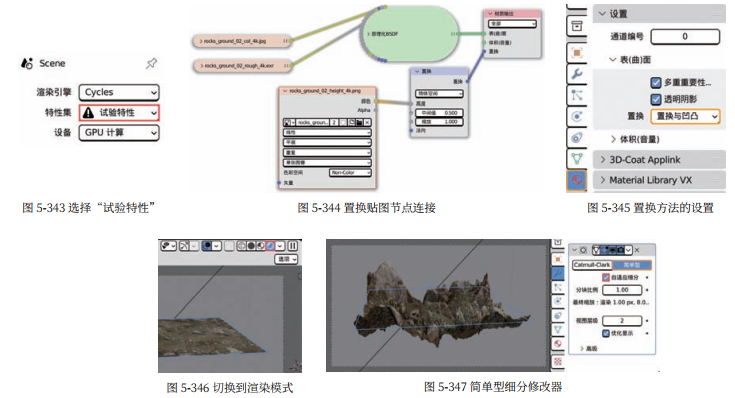This screenshot has width=735, height=398.
Task: Open the Physics properties tab icon
Action: pos(577,116)
